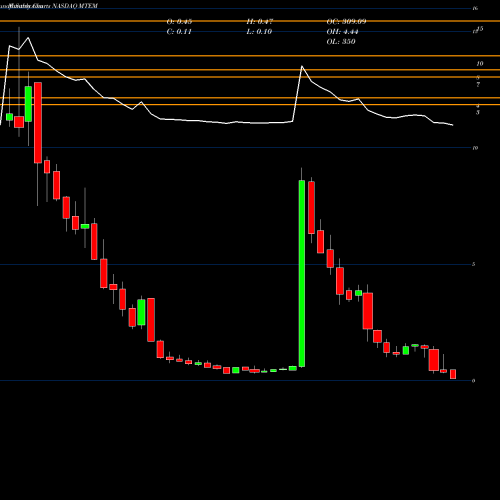Click the 'L: 0.10' low value
Image resolution: width=500 pixels, height=500 pixels.
(x=259, y=32)
